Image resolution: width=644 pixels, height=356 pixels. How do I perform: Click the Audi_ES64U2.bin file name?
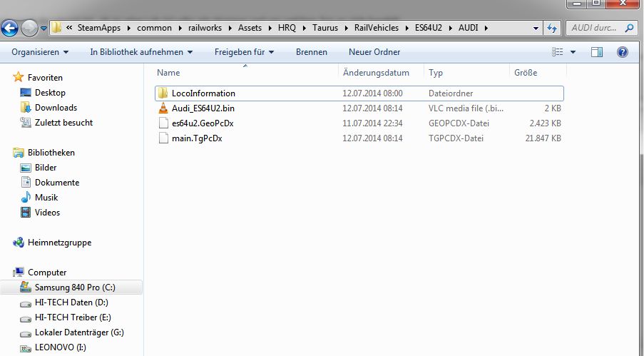(x=203, y=108)
